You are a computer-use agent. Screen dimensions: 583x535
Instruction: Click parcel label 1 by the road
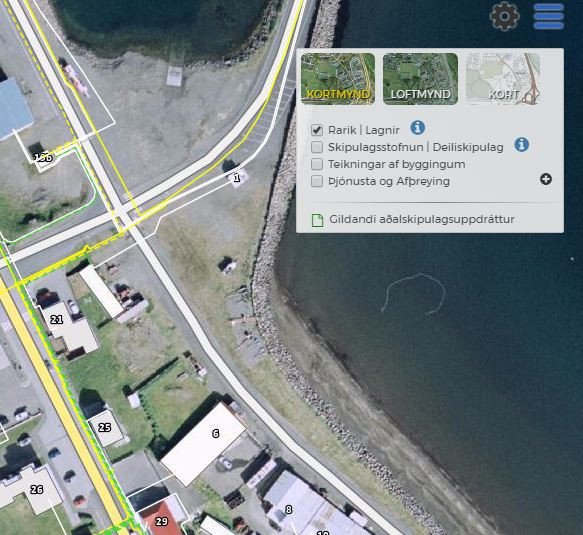[x=237, y=178]
